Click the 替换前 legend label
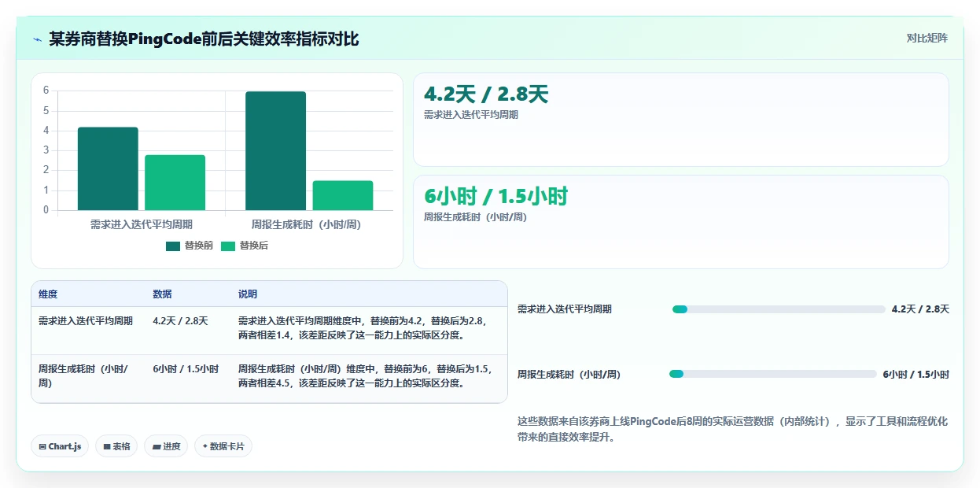 (x=199, y=246)
